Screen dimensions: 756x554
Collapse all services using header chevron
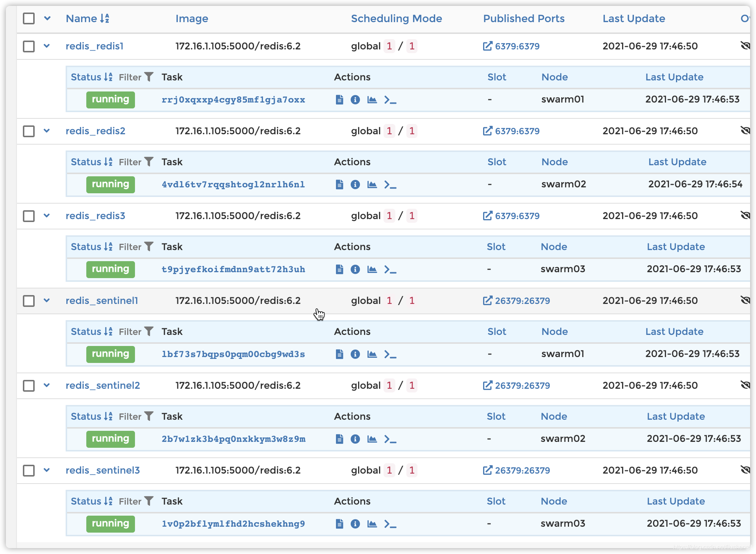point(47,18)
